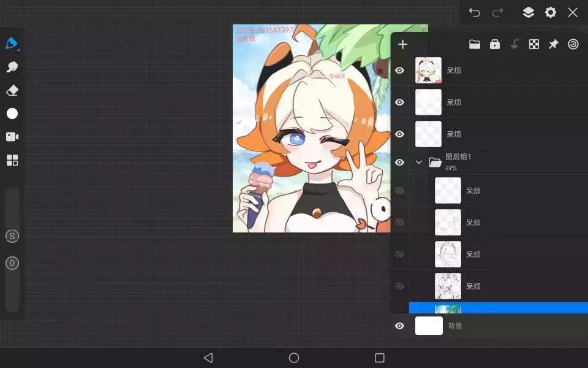Viewport: 588px width, 368px height.
Task: Select first layer thumbnail inside 图层组1
Action: [x=448, y=191]
